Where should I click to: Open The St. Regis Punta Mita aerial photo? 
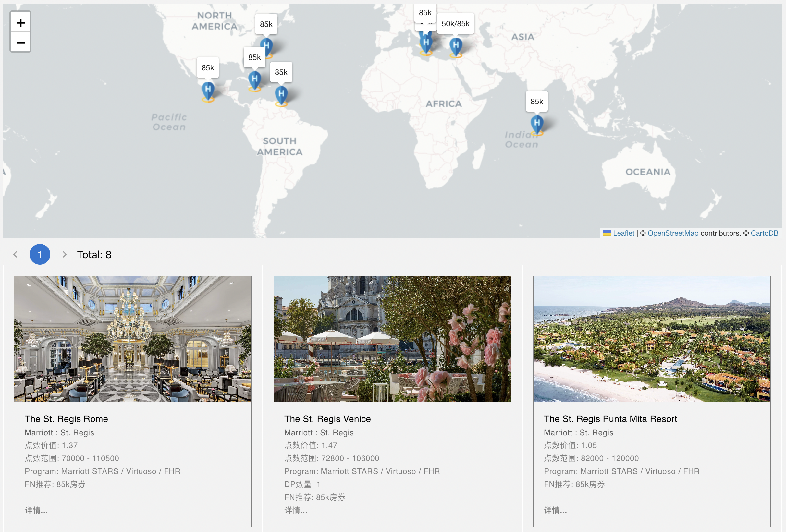pos(652,339)
